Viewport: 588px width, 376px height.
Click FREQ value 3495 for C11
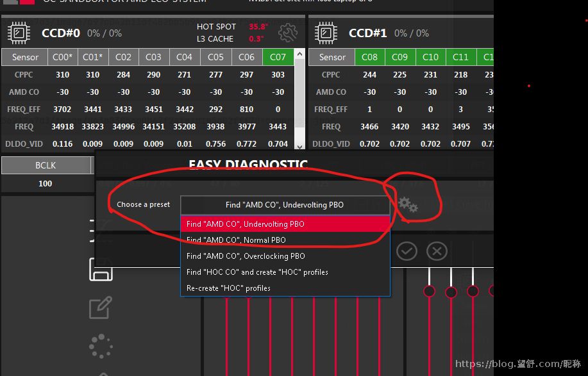tap(461, 127)
